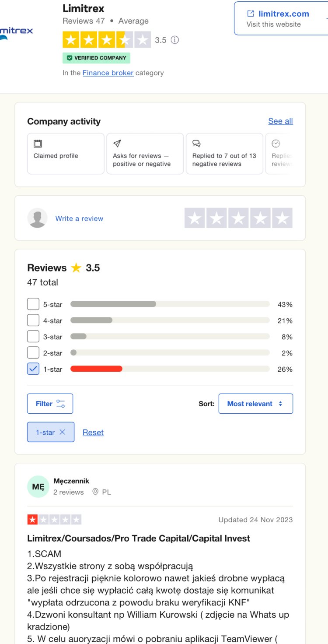Click the red 1-star 26% bar
The image size is (328, 644).
pyautogui.click(x=96, y=369)
